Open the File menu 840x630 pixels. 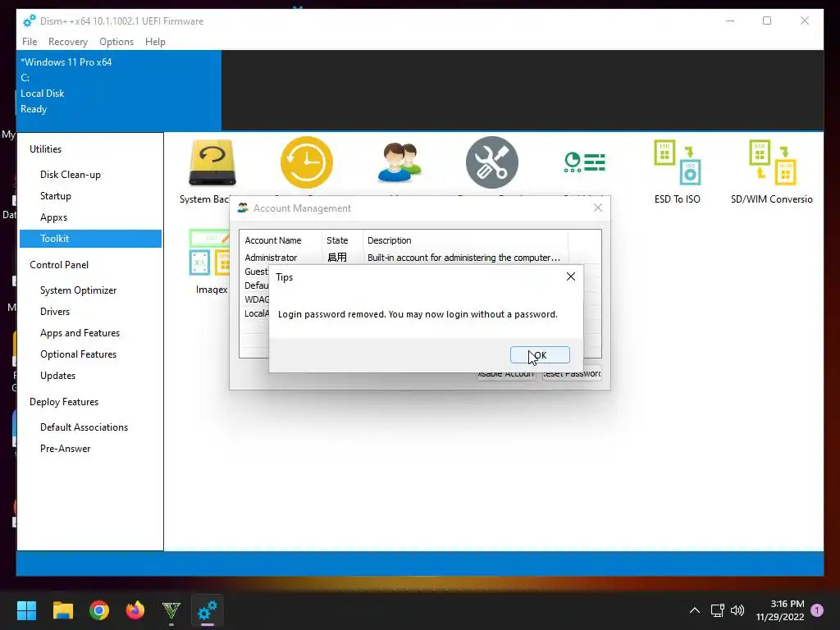click(x=30, y=41)
